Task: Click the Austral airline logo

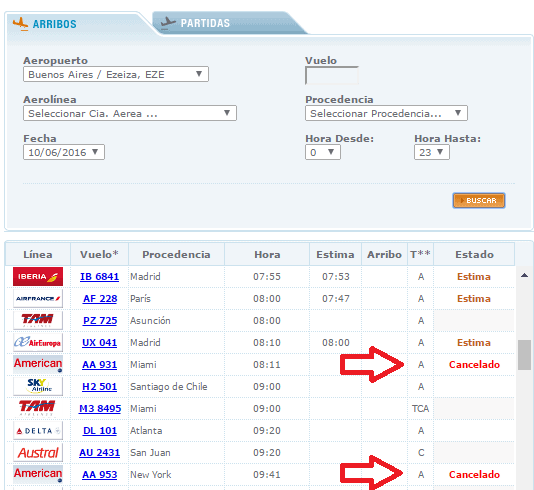Action: tap(38, 453)
